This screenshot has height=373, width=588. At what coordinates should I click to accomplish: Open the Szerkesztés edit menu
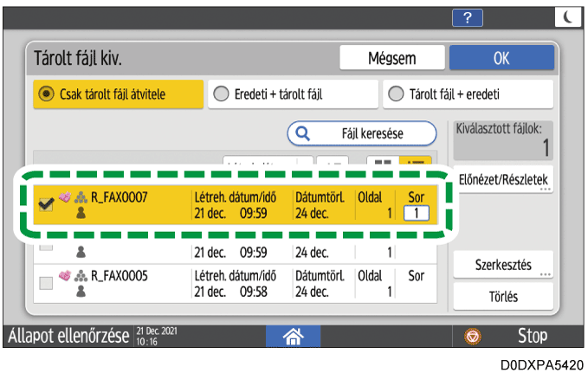click(x=503, y=265)
